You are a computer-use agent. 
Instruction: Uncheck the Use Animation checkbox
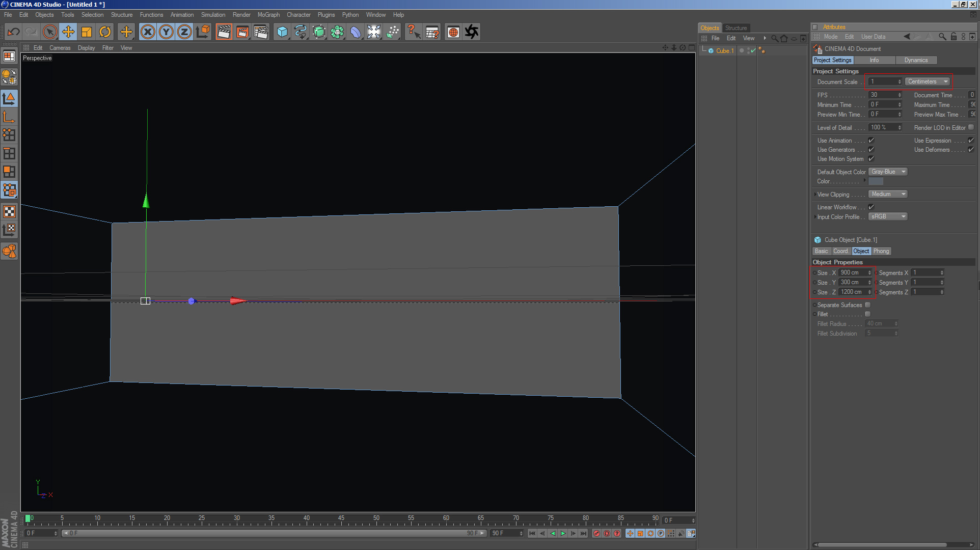(871, 141)
